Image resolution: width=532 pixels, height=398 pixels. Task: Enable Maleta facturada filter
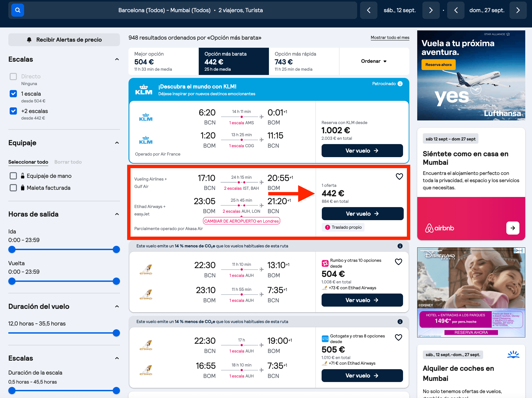pyautogui.click(x=13, y=188)
